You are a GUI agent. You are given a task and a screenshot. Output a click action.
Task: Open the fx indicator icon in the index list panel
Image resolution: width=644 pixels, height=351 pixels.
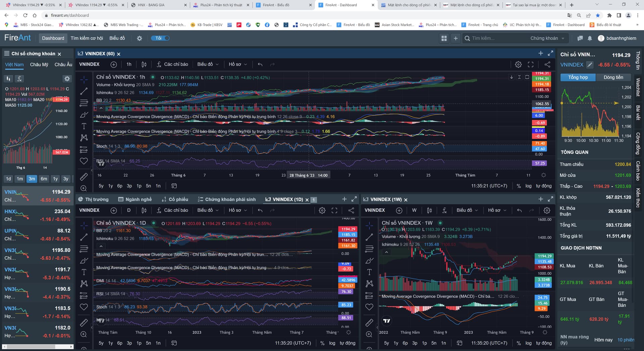tap(19, 79)
